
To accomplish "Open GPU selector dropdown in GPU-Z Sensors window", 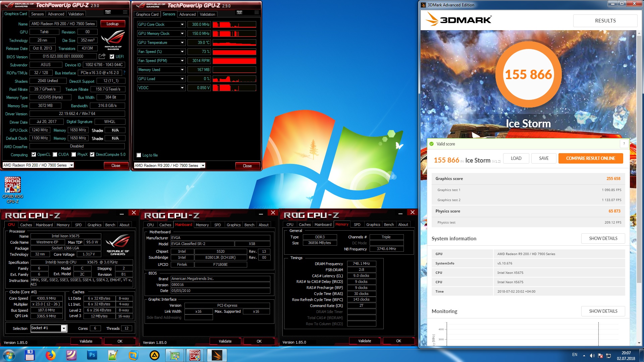I will click(203, 166).
